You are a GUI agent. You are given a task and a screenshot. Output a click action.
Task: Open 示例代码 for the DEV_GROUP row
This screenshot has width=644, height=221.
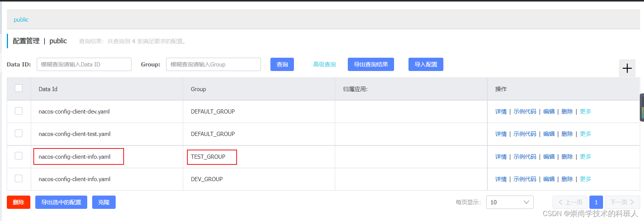coord(525,179)
